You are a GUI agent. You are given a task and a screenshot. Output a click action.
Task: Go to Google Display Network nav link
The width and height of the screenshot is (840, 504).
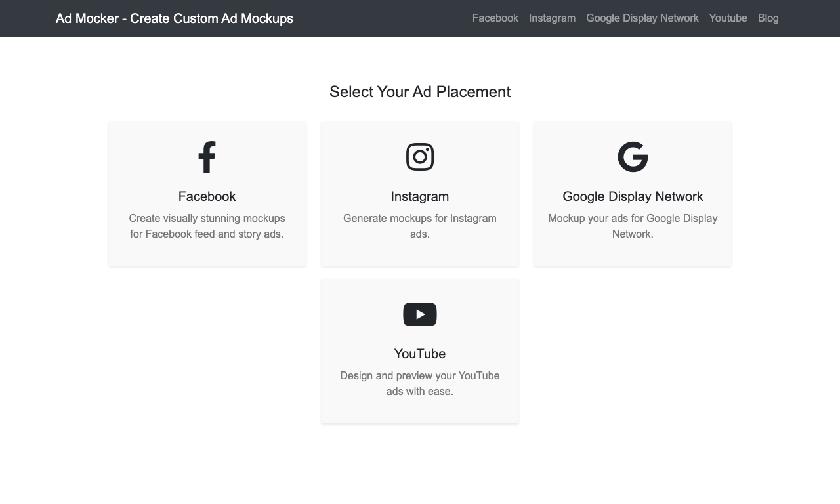pos(642,18)
